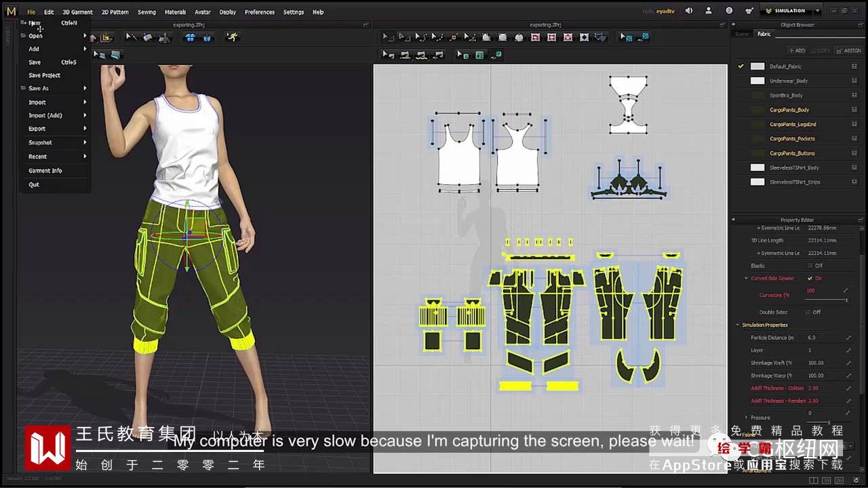868x488 pixels.
Task: Click the edit icon beside Layer value
Action: (x=848, y=350)
